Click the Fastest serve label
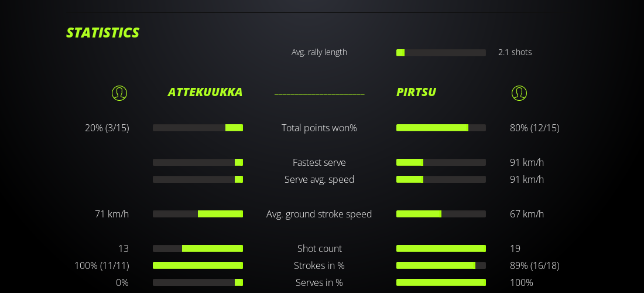The width and height of the screenshot is (644, 293). [x=319, y=162]
